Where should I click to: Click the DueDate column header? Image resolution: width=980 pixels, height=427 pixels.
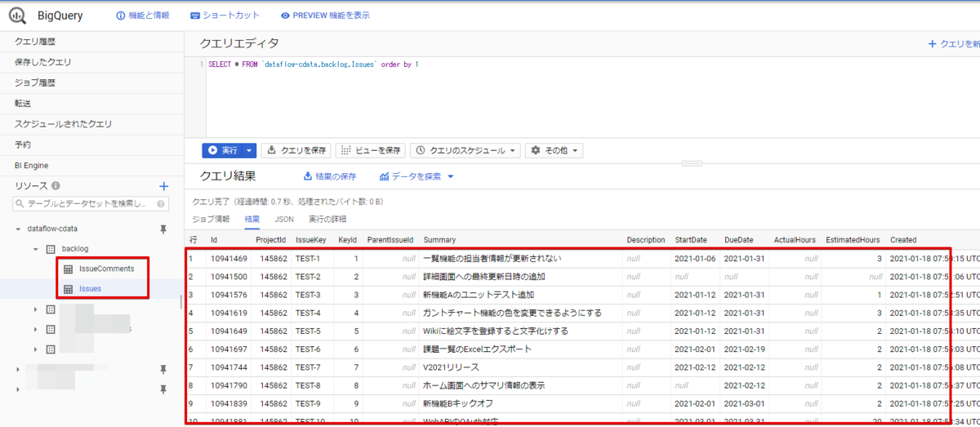(738, 240)
